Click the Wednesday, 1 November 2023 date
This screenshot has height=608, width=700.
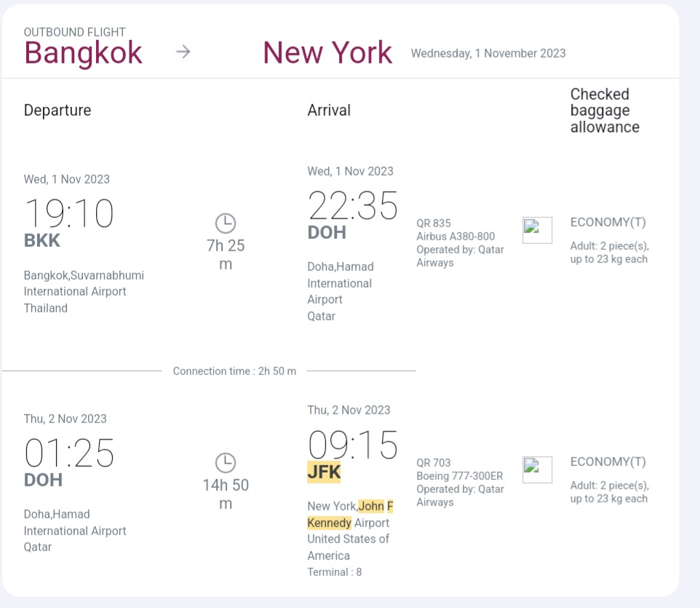tap(488, 53)
